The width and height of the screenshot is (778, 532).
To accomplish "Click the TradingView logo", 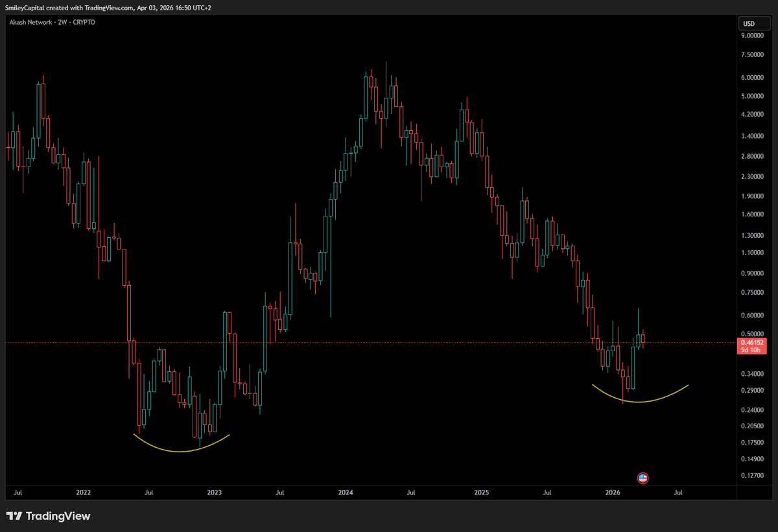I will (49, 516).
